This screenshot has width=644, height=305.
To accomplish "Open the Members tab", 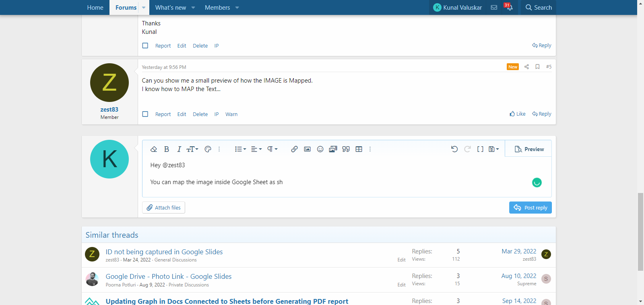I will 217,7.
